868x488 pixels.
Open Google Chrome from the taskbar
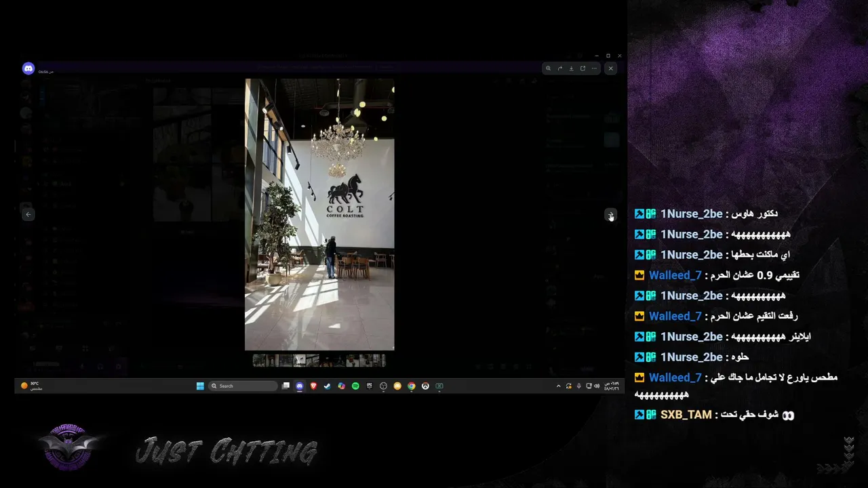pos(411,386)
